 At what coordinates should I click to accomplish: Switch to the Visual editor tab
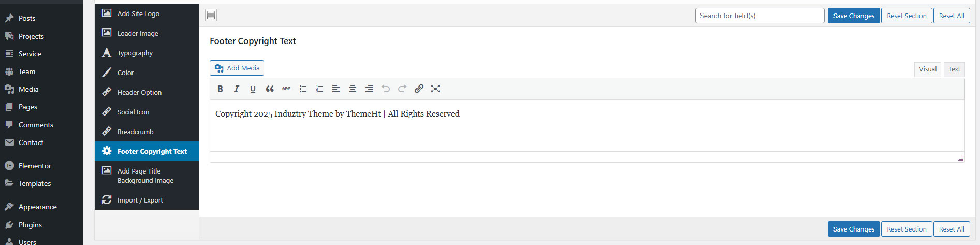(x=927, y=69)
